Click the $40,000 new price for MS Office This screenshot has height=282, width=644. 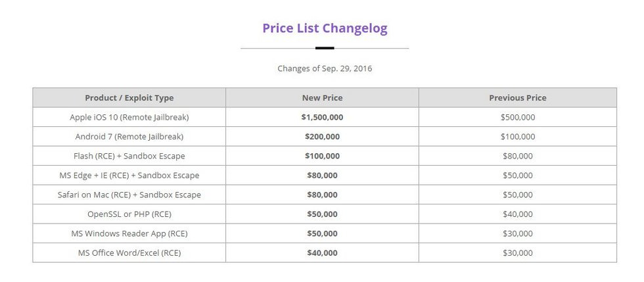(x=322, y=252)
